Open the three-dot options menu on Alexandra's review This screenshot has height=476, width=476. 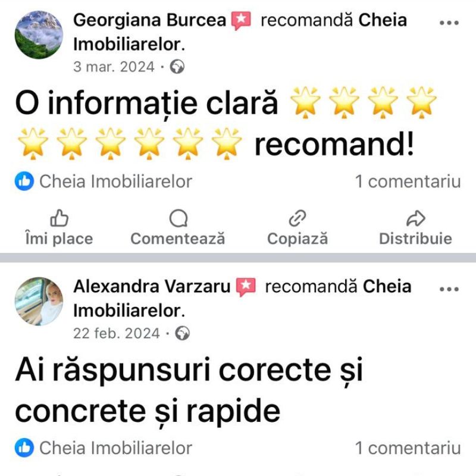(449, 289)
